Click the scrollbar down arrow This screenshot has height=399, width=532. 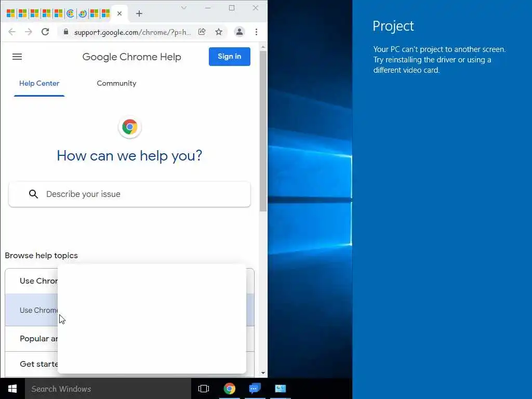[263, 373]
